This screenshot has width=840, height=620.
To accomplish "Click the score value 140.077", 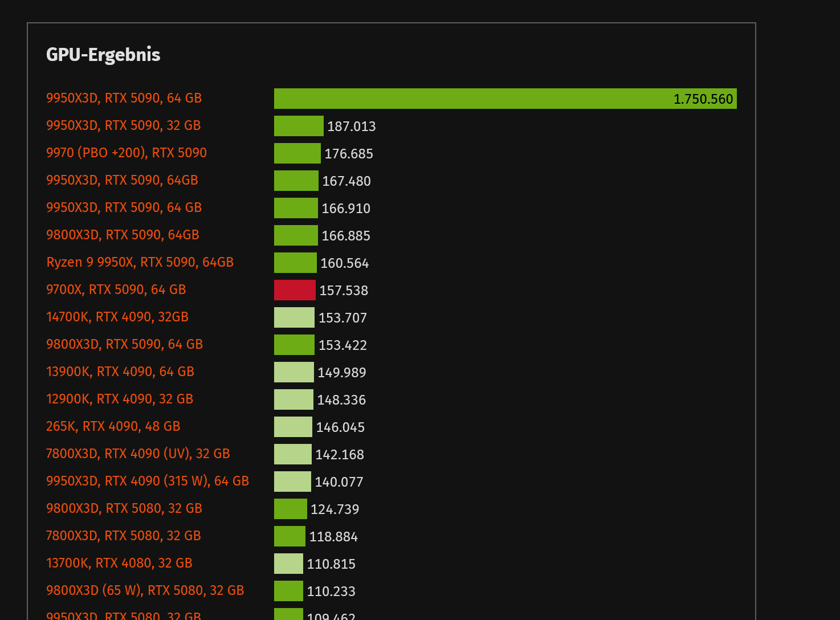I will [x=339, y=482].
